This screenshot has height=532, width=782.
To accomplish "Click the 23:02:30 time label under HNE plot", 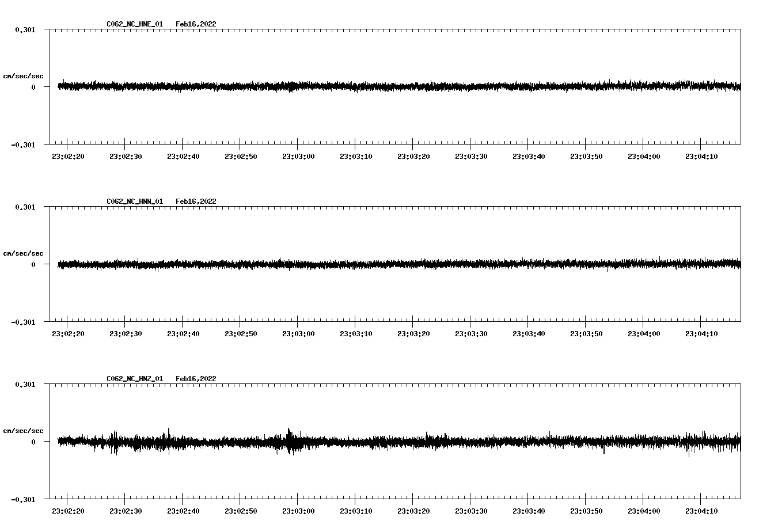I will (x=126, y=156).
